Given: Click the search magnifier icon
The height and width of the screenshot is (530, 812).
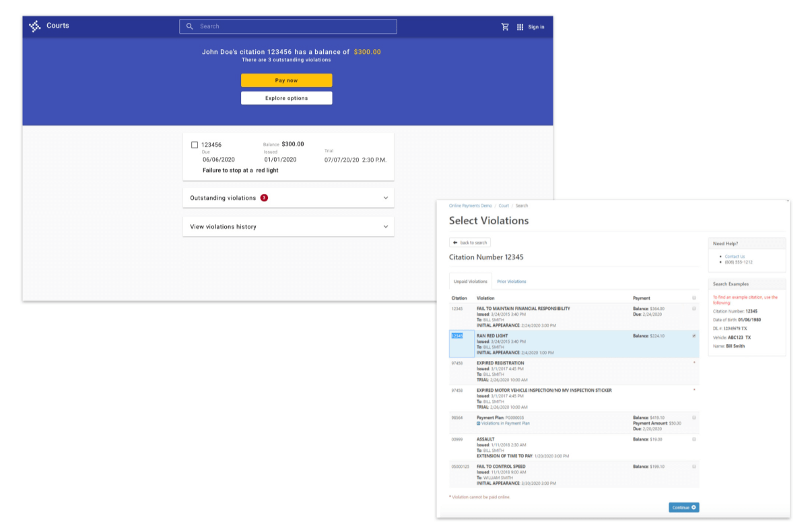Looking at the screenshot, I should 190,26.
